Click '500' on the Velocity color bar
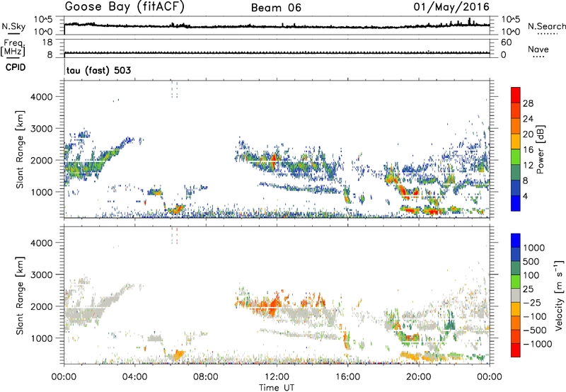This screenshot has width=566, height=392. [531, 261]
